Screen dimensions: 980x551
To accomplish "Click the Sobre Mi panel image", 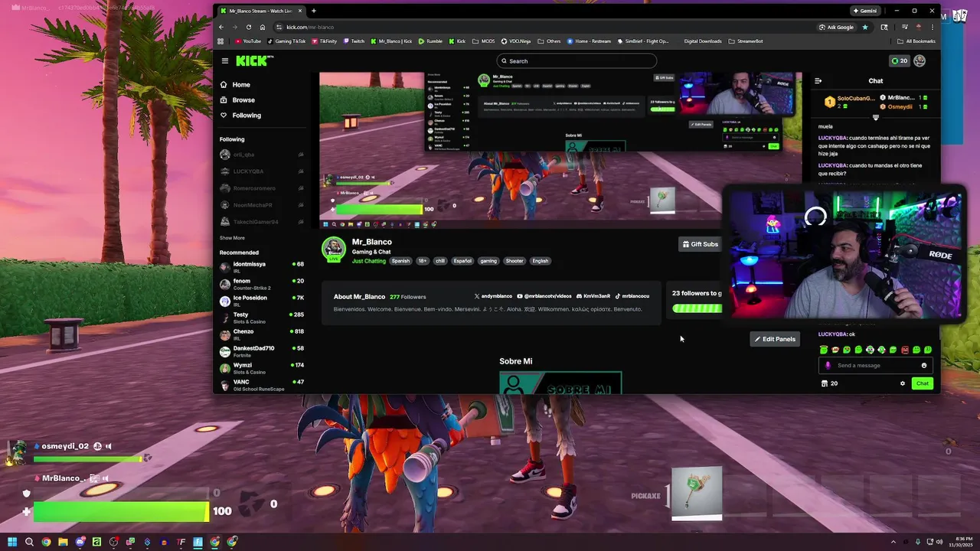I will [560, 383].
